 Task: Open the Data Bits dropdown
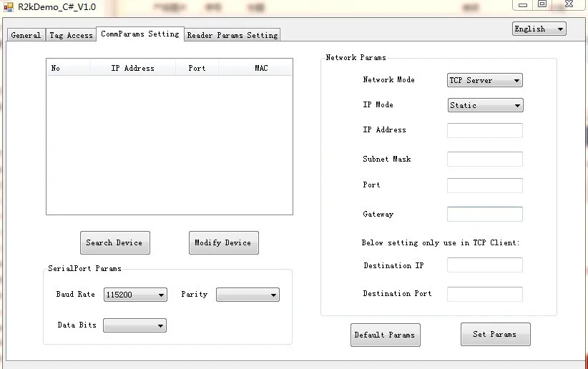134,325
